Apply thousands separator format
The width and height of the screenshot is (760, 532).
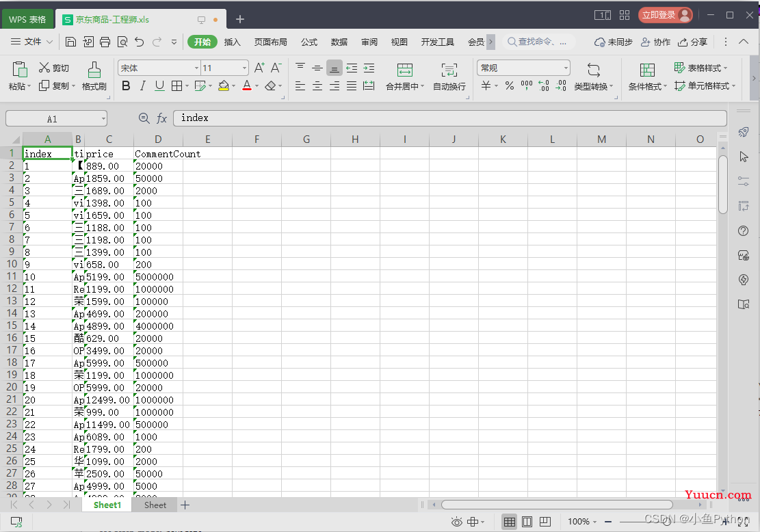coord(527,85)
